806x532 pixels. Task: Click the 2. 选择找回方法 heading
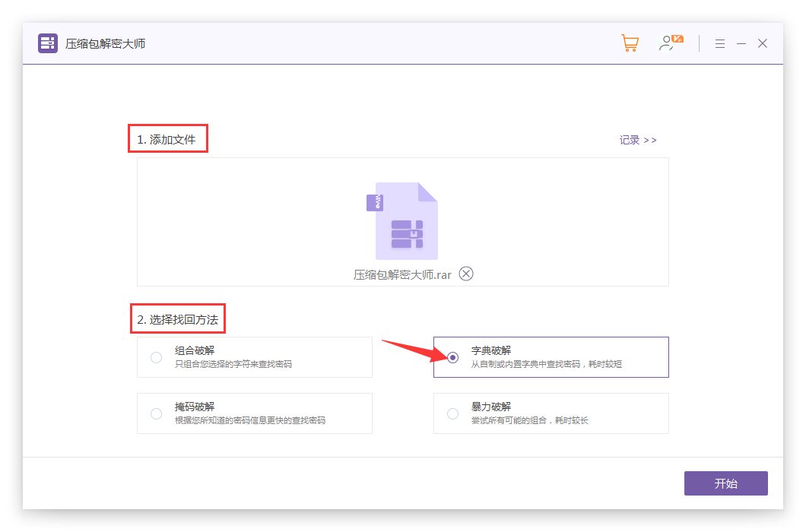coord(178,320)
